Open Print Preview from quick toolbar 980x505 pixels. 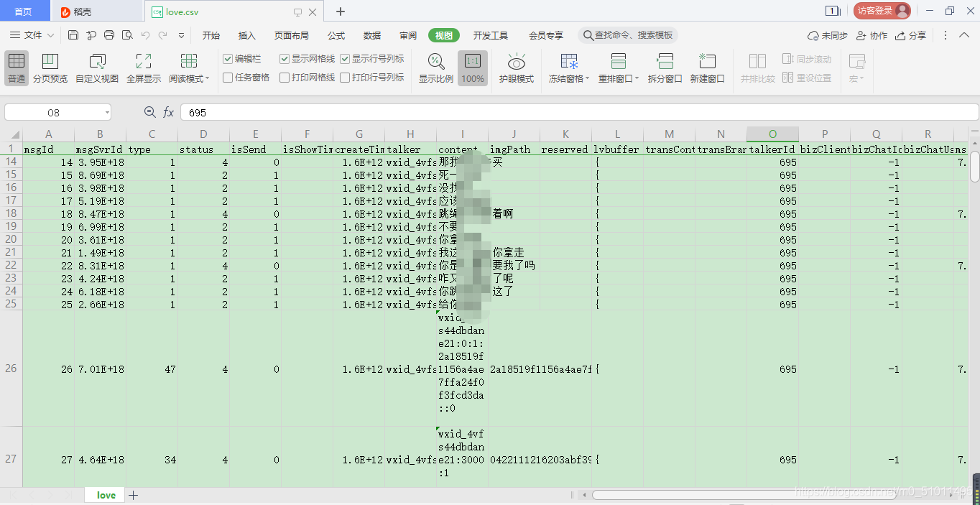pyautogui.click(x=127, y=35)
